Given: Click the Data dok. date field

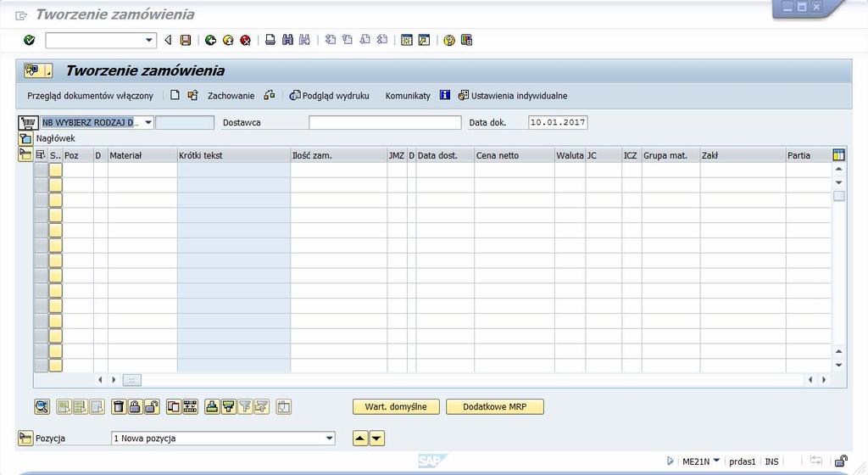Looking at the screenshot, I should click(x=558, y=122).
